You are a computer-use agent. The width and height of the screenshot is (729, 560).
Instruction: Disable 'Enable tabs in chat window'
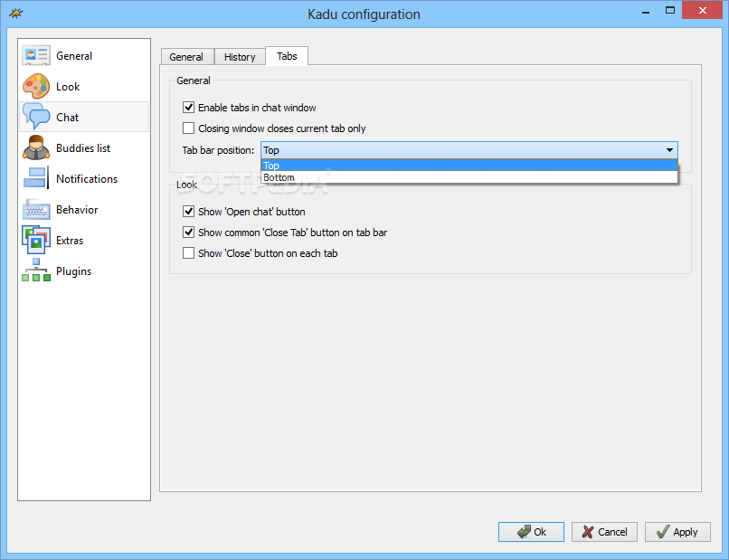pyautogui.click(x=188, y=108)
